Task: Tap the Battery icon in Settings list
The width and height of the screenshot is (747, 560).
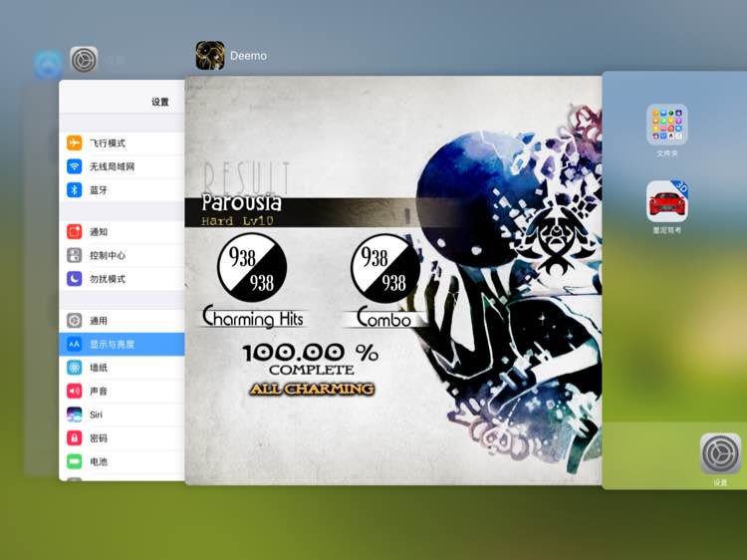Action: pyautogui.click(x=75, y=461)
